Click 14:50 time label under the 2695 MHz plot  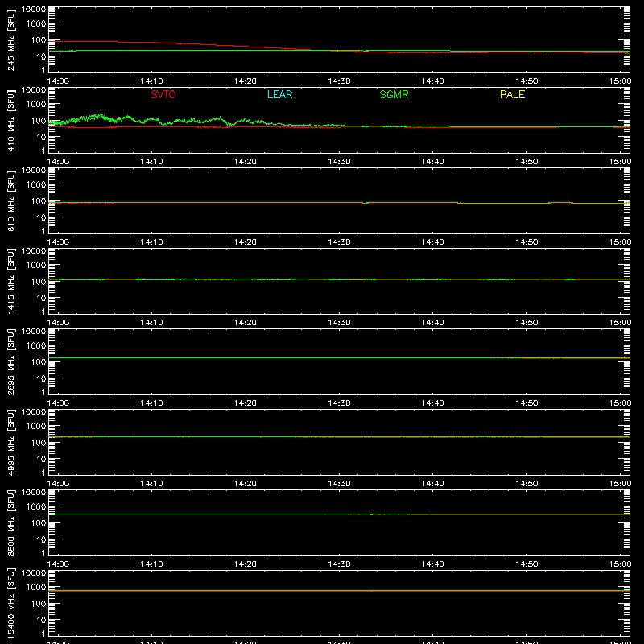[526, 403]
